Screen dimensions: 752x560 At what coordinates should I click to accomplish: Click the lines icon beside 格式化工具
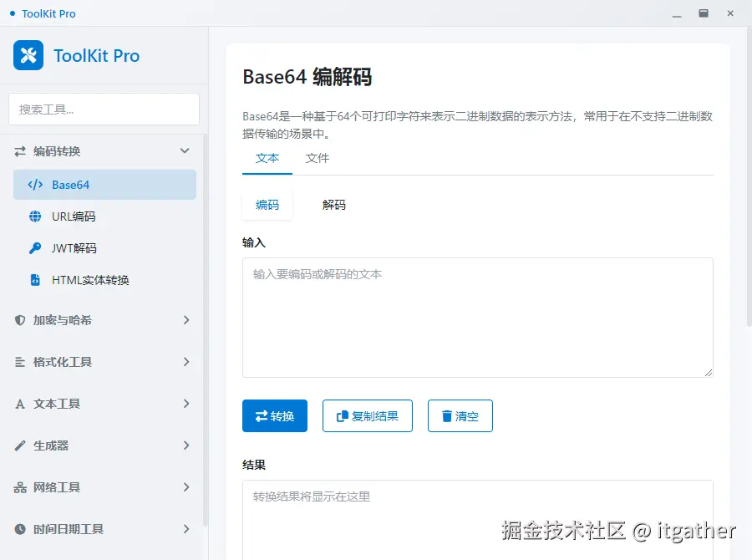click(20, 362)
